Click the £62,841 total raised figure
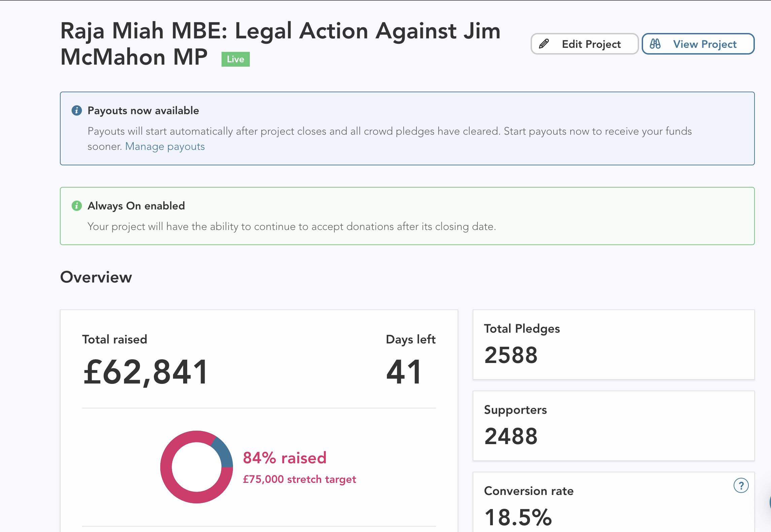The height and width of the screenshot is (532, 771). tap(145, 372)
